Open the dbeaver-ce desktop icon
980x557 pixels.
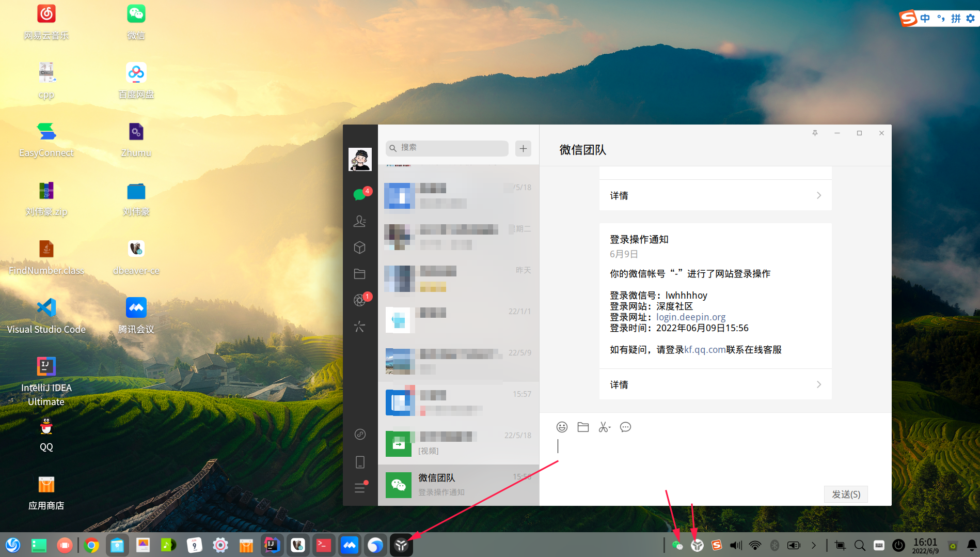136,257
